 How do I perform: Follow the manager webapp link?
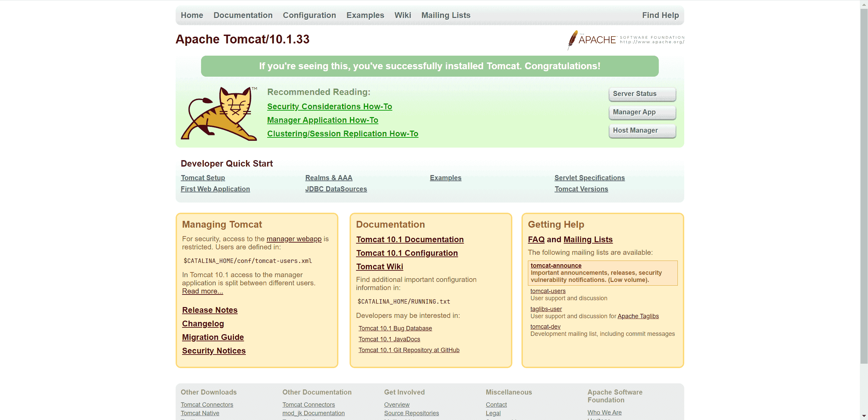tap(294, 239)
